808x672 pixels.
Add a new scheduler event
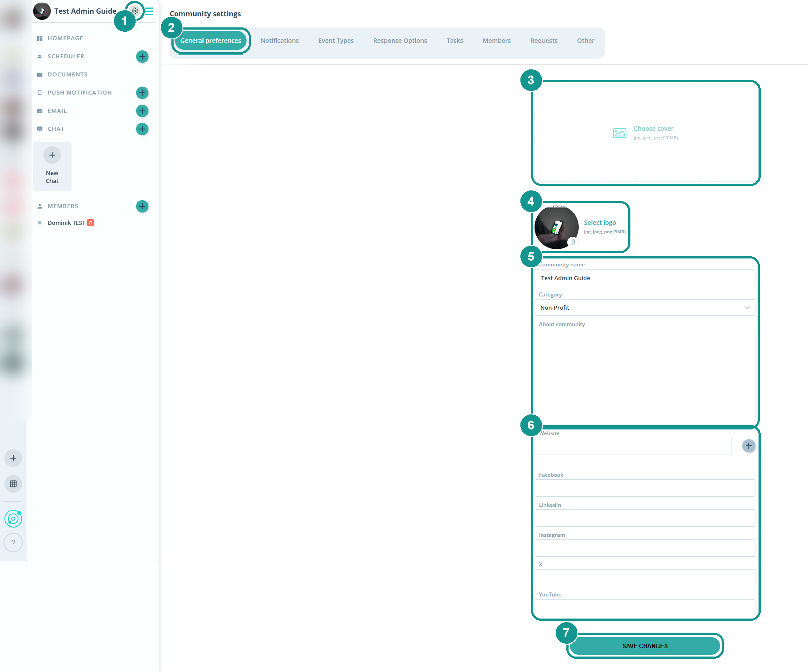pyautogui.click(x=142, y=57)
